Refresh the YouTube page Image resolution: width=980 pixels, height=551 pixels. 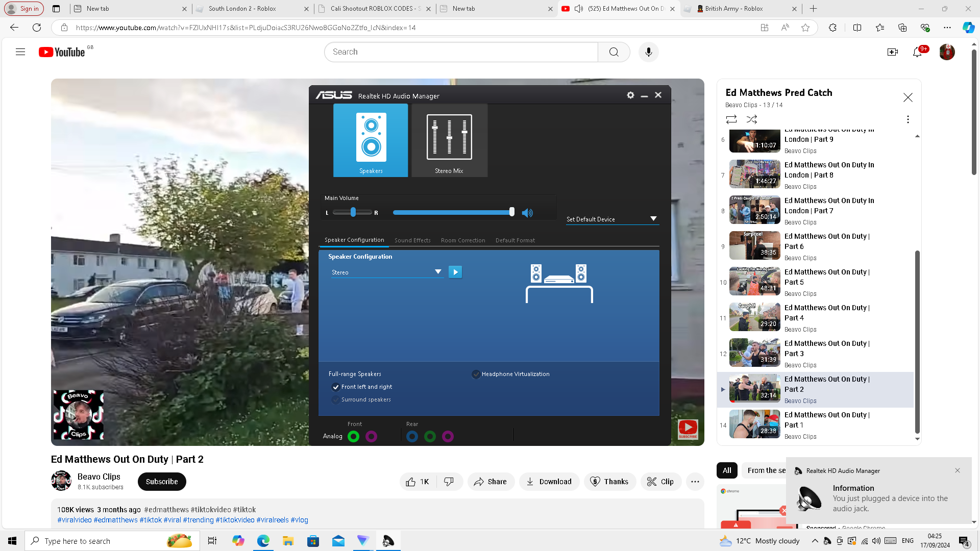pyautogui.click(x=37, y=28)
